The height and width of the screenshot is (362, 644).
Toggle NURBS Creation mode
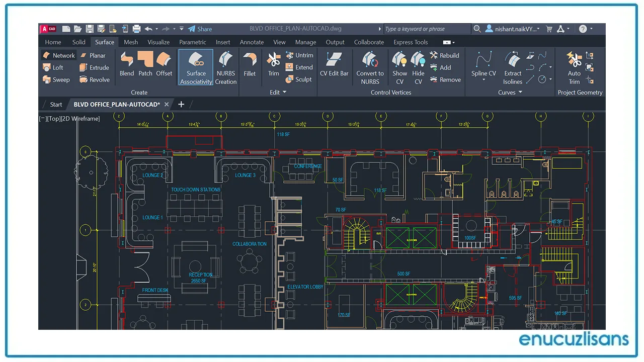(226, 67)
